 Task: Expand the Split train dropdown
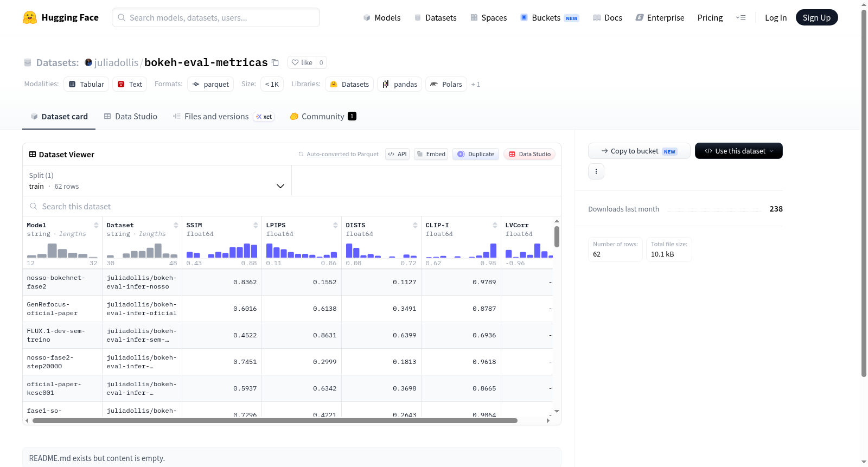[x=157, y=181]
